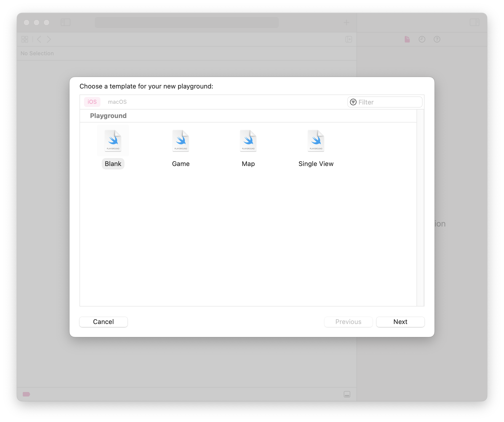Image resolution: width=504 pixels, height=422 pixels.
Task: Choose the Map playground template icon
Action: [x=248, y=141]
